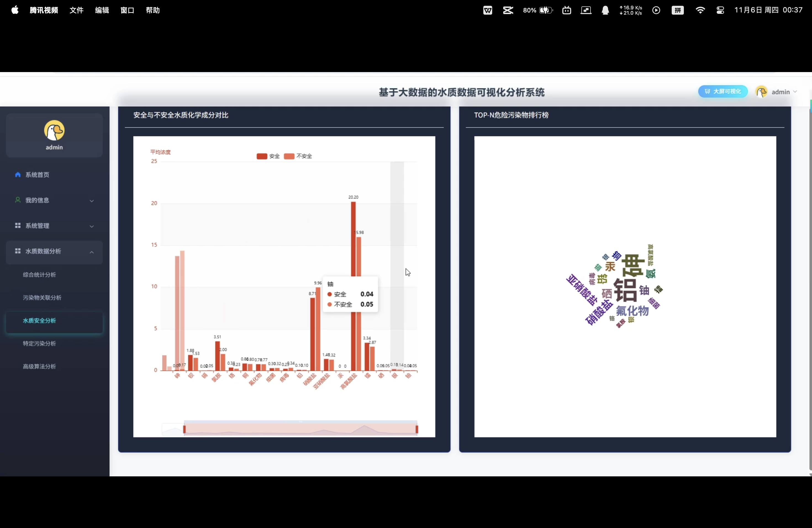Open the macOS Control Center icon
Viewport: 812px width, 528px height.
(x=720, y=10)
